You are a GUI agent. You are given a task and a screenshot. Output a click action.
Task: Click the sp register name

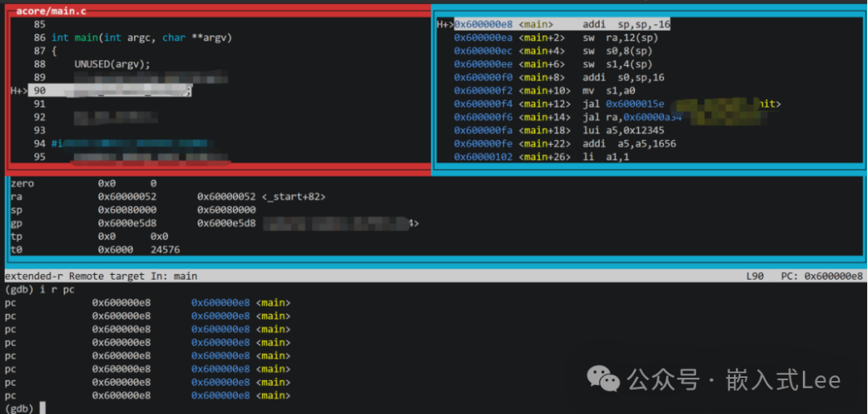coord(16,211)
